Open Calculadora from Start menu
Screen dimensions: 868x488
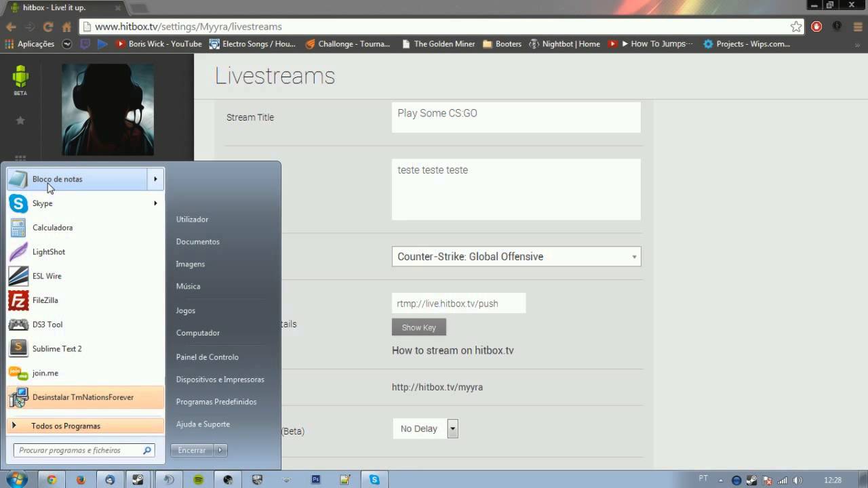(x=85, y=228)
